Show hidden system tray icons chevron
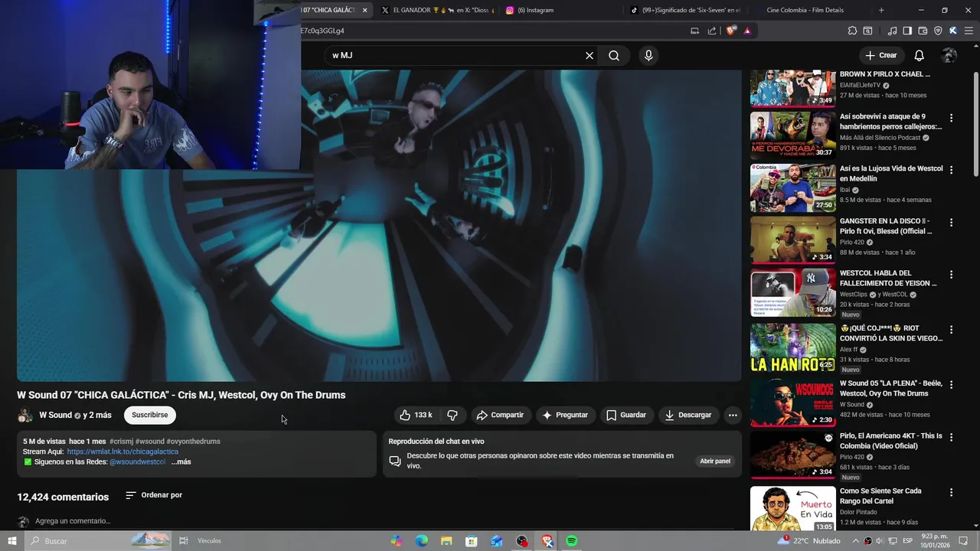This screenshot has width=980, height=551. pyautogui.click(x=856, y=541)
